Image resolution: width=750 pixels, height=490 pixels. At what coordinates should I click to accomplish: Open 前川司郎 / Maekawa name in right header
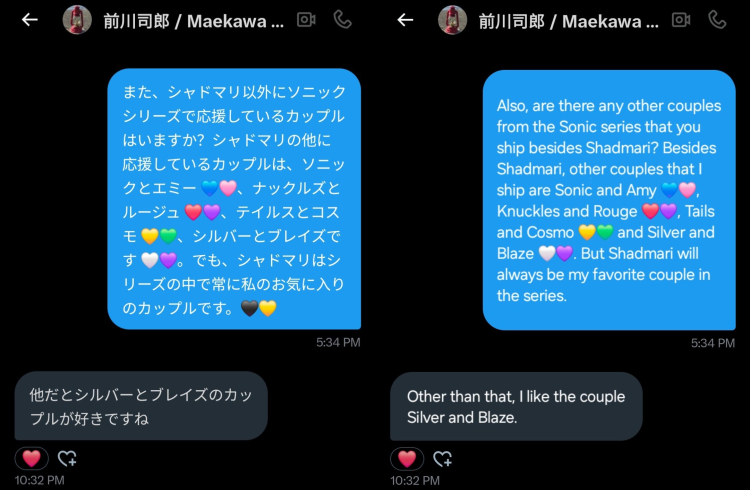pyautogui.click(x=569, y=21)
